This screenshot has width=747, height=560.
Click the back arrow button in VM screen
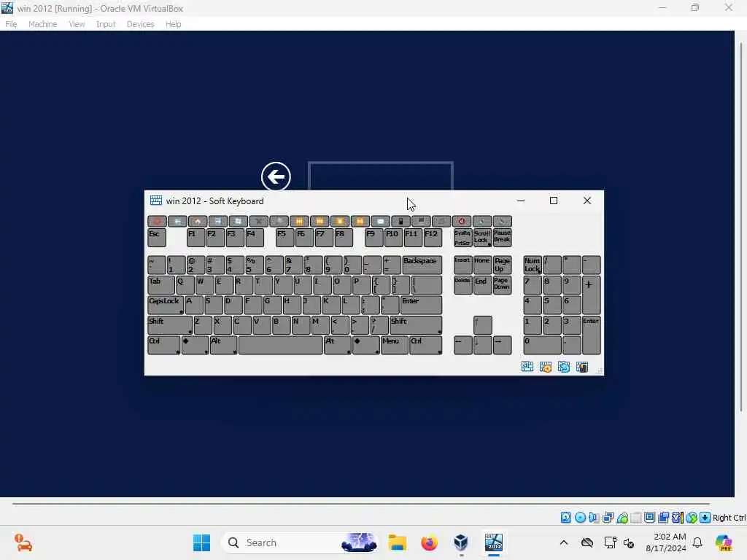point(276,176)
